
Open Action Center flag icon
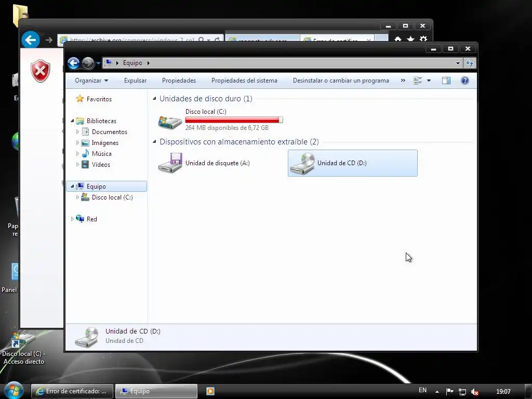(x=449, y=392)
